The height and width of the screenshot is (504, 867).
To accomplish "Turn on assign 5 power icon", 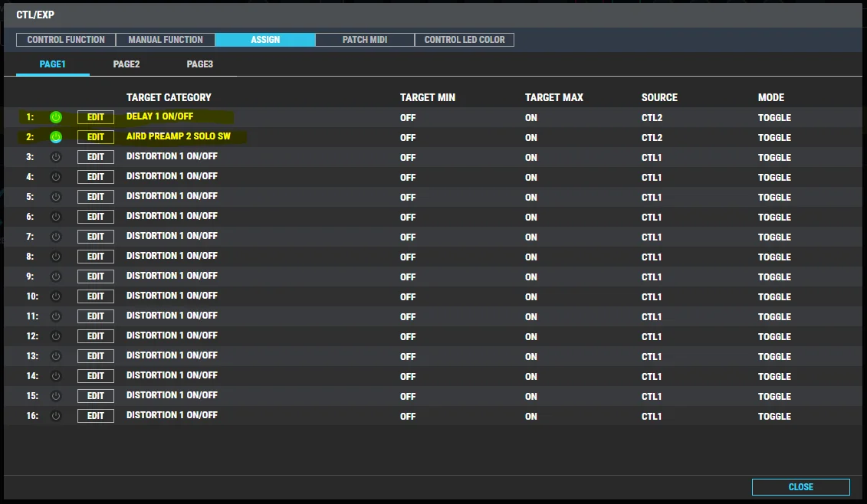I will [x=55, y=197].
